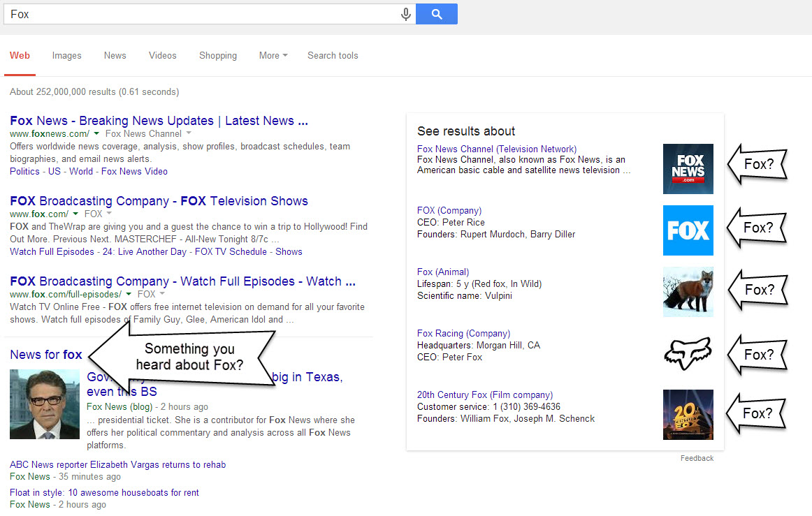Open the blue FOX company logo thumbnail
Image resolution: width=812 pixels, height=516 pixels.
[688, 230]
